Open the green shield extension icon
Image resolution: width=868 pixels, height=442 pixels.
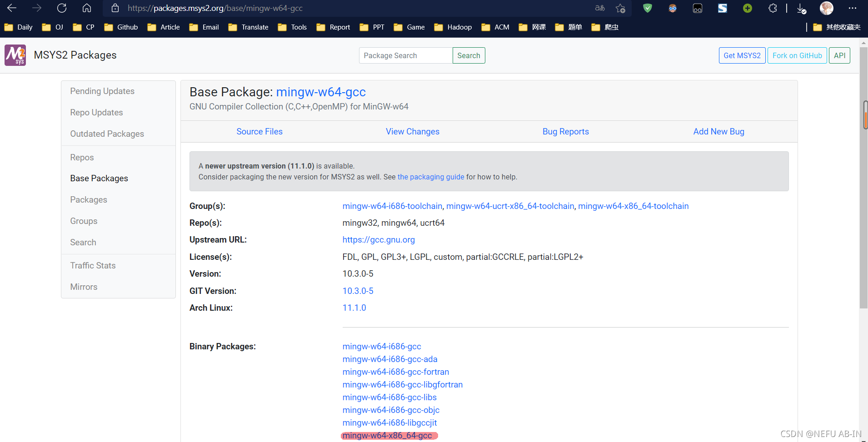pyautogui.click(x=648, y=8)
